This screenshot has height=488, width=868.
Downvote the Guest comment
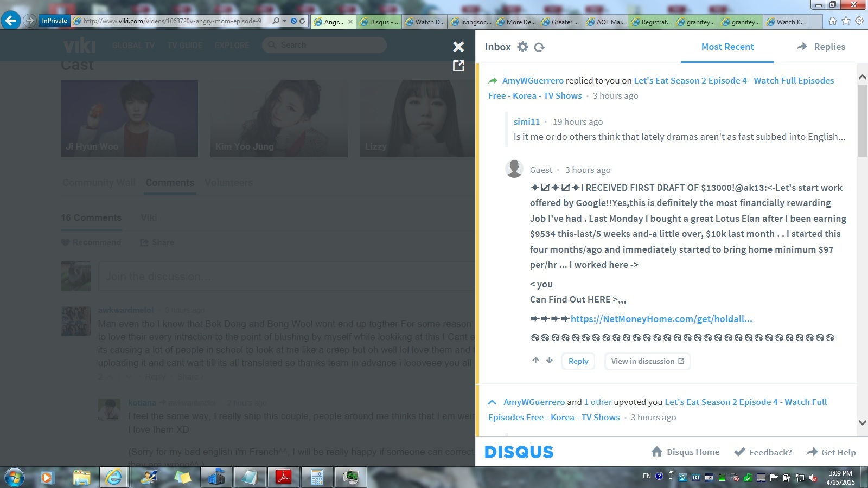pos(550,360)
